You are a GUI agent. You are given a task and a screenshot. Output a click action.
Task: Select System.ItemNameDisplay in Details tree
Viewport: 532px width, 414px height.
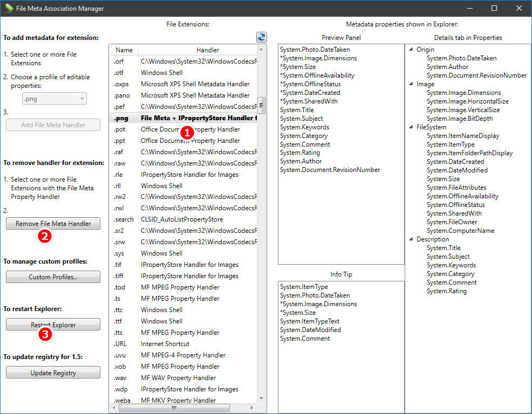pos(463,136)
